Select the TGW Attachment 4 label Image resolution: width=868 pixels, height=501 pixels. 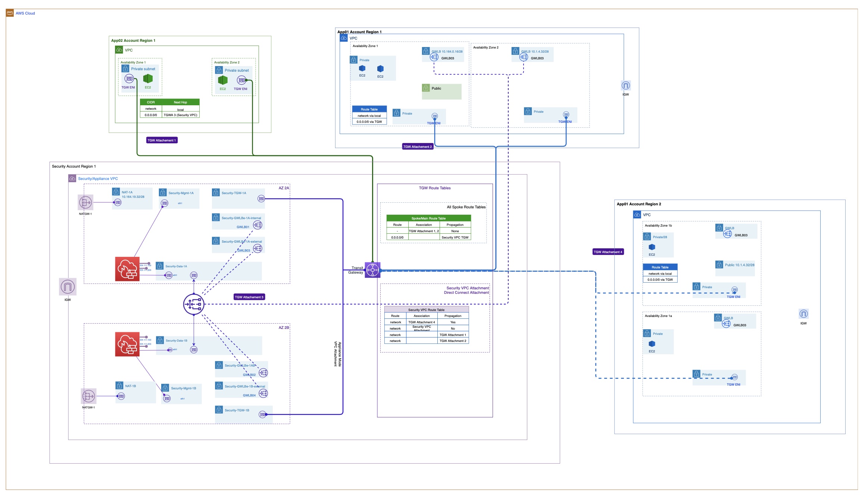[x=608, y=252]
